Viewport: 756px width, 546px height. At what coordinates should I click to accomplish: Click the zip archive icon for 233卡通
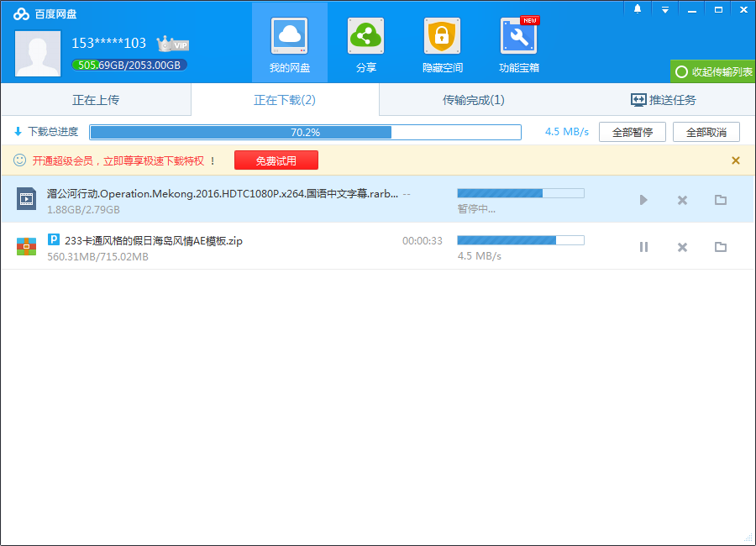[27, 246]
